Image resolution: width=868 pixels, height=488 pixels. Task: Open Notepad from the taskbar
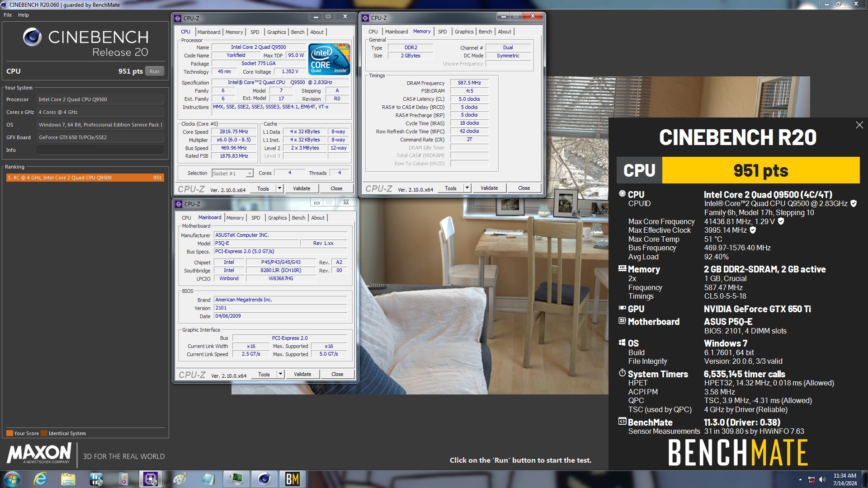tap(208, 479)
